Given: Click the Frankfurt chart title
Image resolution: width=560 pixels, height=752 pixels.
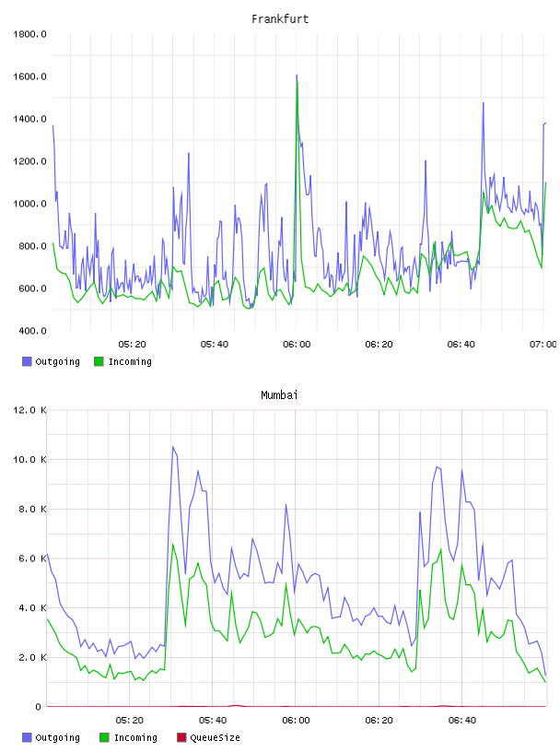Looking at the screenshot, I should pos(280,19).
